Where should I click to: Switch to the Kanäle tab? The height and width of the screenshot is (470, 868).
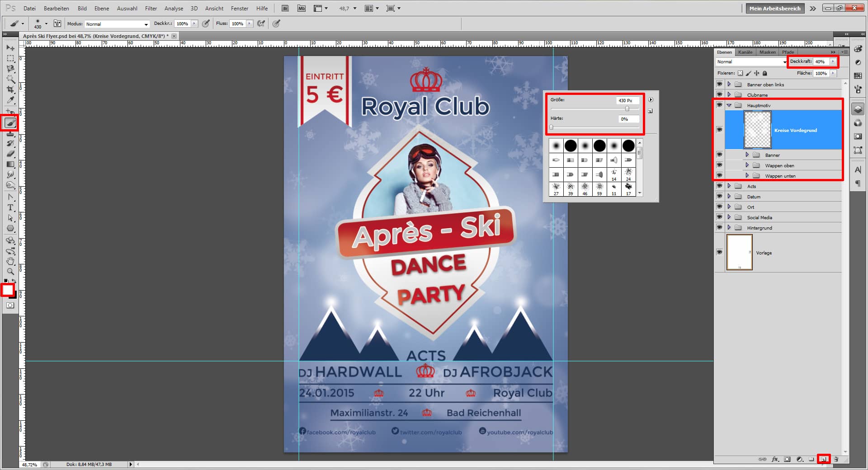coord(745,52)
